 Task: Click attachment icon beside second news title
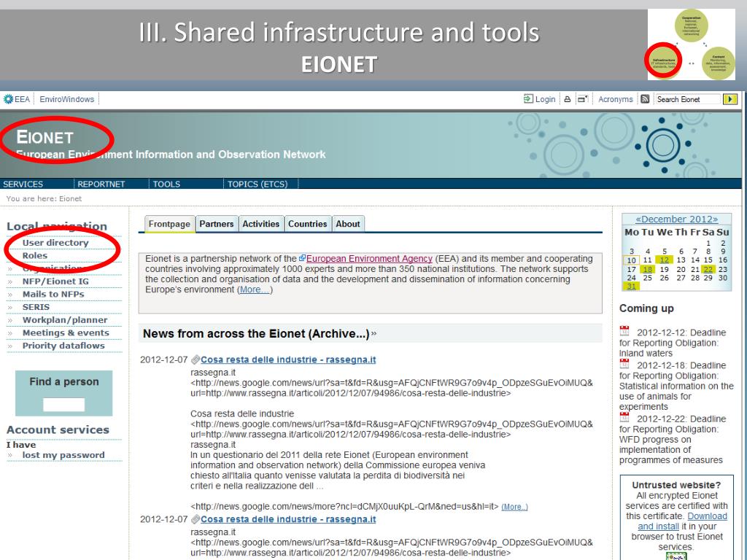tap(196, 519)
